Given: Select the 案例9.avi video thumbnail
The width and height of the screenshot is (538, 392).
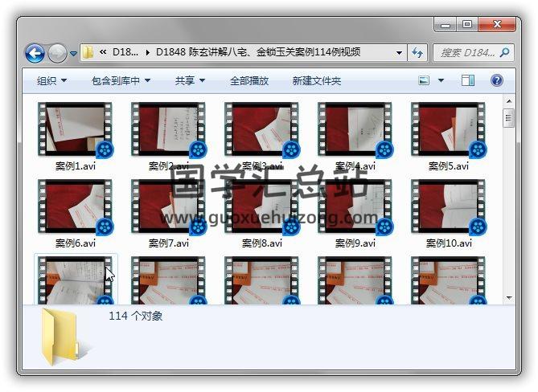Looking at the screenshot, I should coord(355,206).
